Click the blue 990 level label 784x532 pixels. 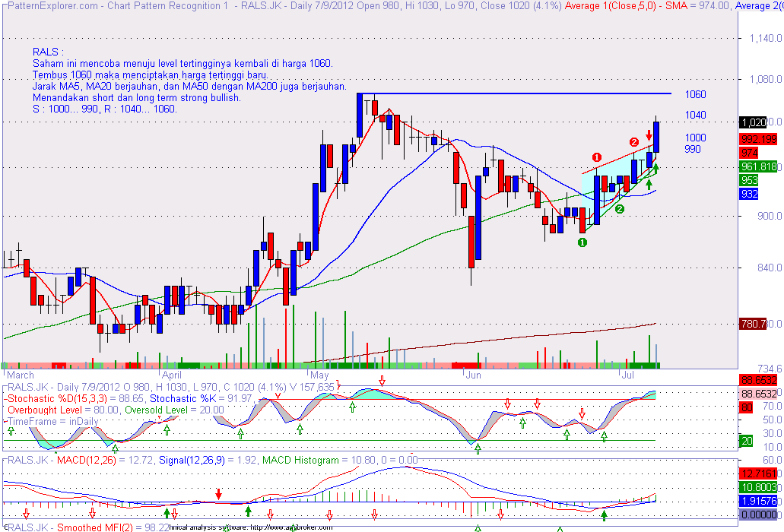point(693,149)
